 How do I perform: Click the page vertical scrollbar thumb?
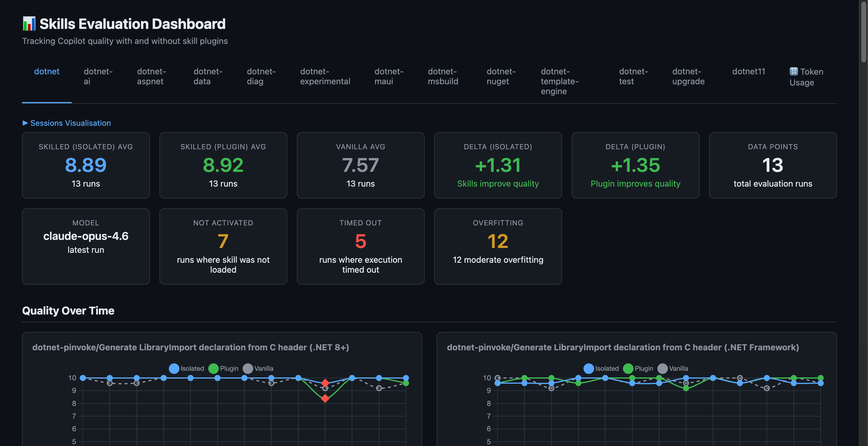pyautogui.click(x=864, y=33)
